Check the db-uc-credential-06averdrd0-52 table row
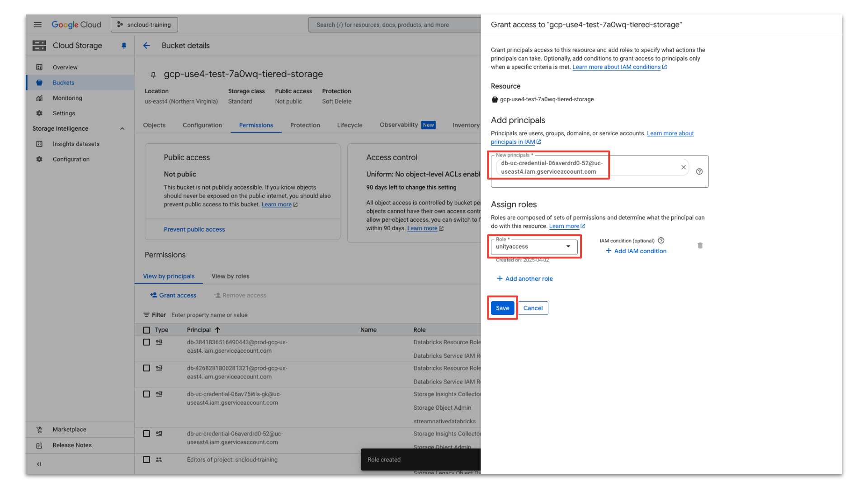The image size is (868, 488). [x=146, y=434]
